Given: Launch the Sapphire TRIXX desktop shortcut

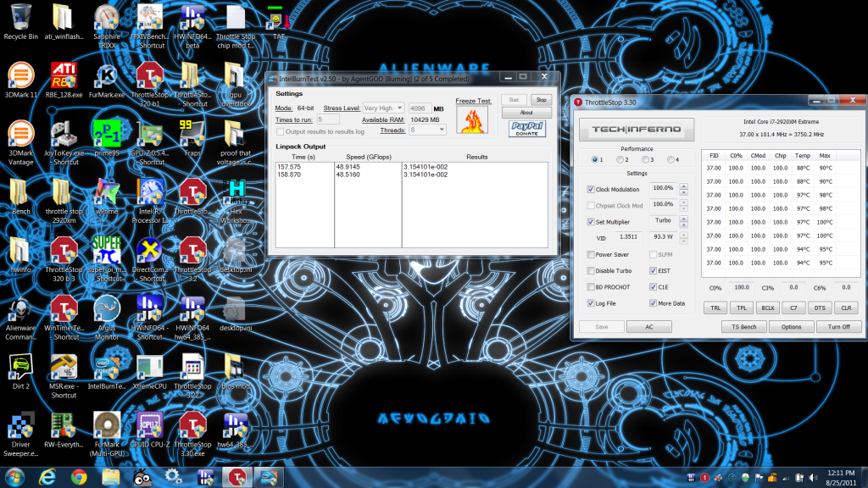Looking at the screenshot, I should click(107, 26).
